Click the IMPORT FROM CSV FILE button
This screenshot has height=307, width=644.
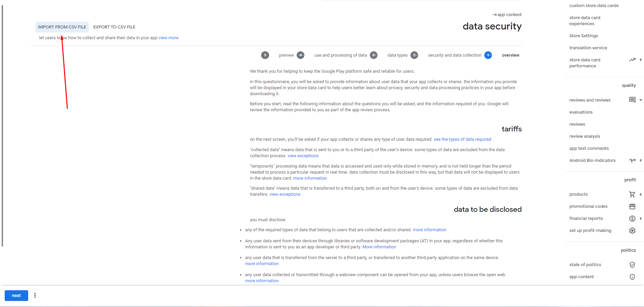[62, 27]
